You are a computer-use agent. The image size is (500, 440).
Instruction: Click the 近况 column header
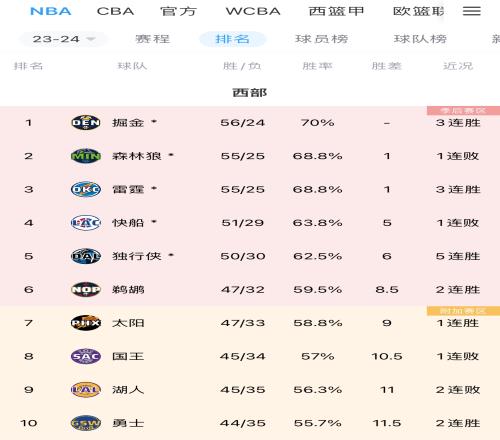coord(458,66)
